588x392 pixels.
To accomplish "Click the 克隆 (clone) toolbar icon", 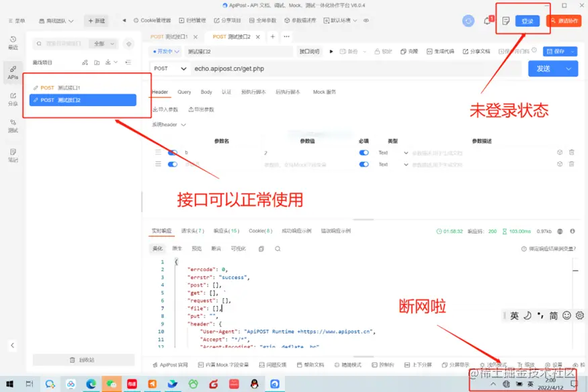I will [x=409, y=51].
